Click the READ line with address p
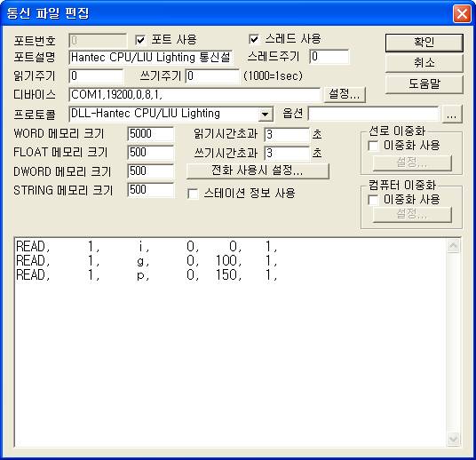The image size is (476, 460). pyautogui.click(x=147, y=275)
